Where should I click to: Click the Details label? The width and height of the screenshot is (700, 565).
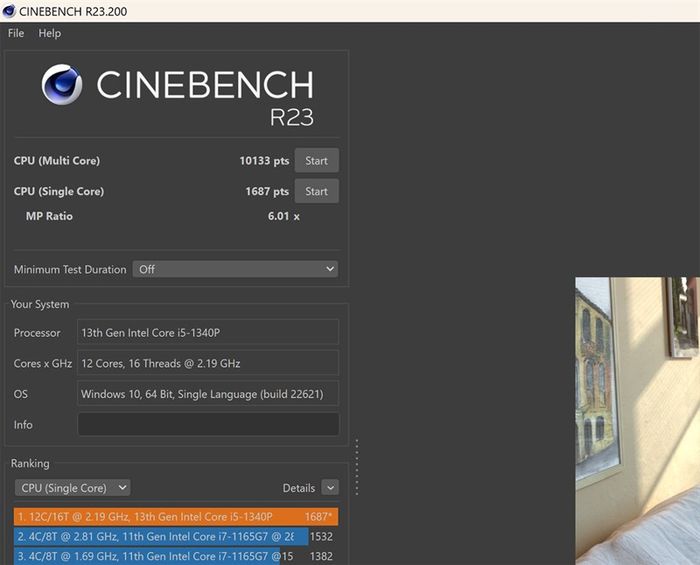tap(299, 488)
